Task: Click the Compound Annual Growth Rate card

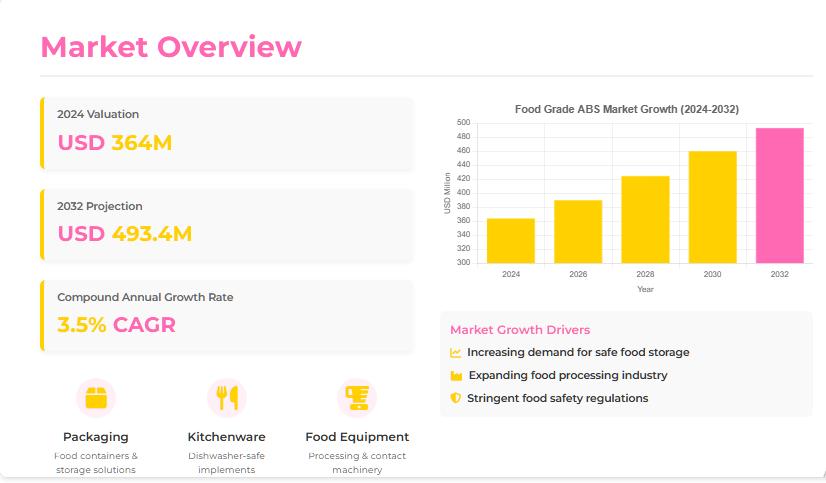Action: (x=227, y=316)
